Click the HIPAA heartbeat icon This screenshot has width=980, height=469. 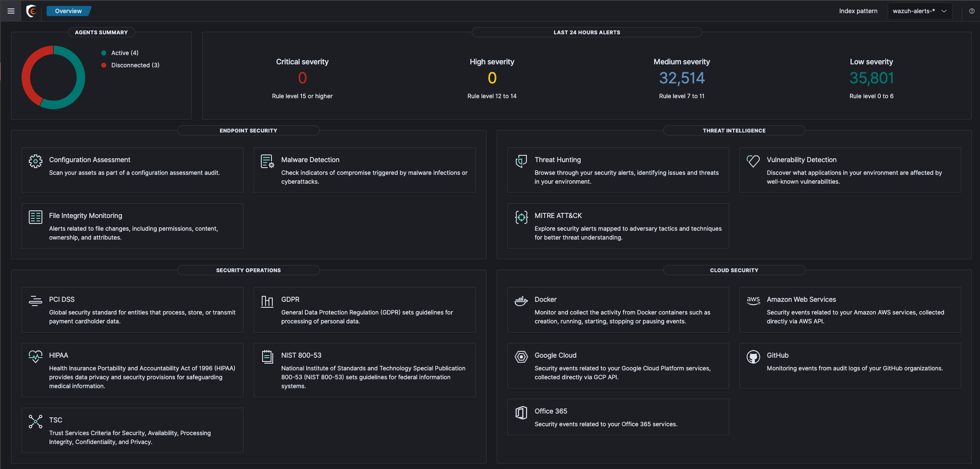pos(36,356)
